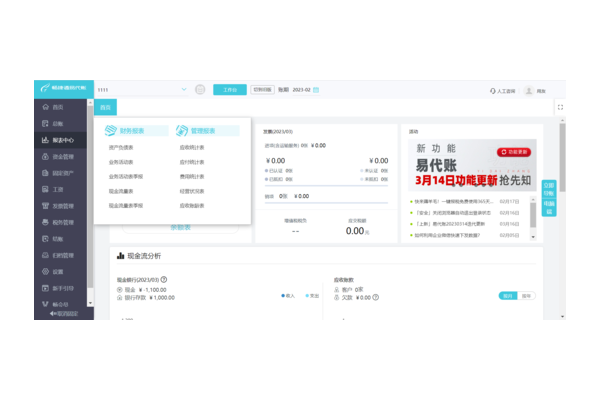Viewport: 600px width, 400px height.
Task: Click the lower 电脑端 floating side button
Action: click(549, 207)
